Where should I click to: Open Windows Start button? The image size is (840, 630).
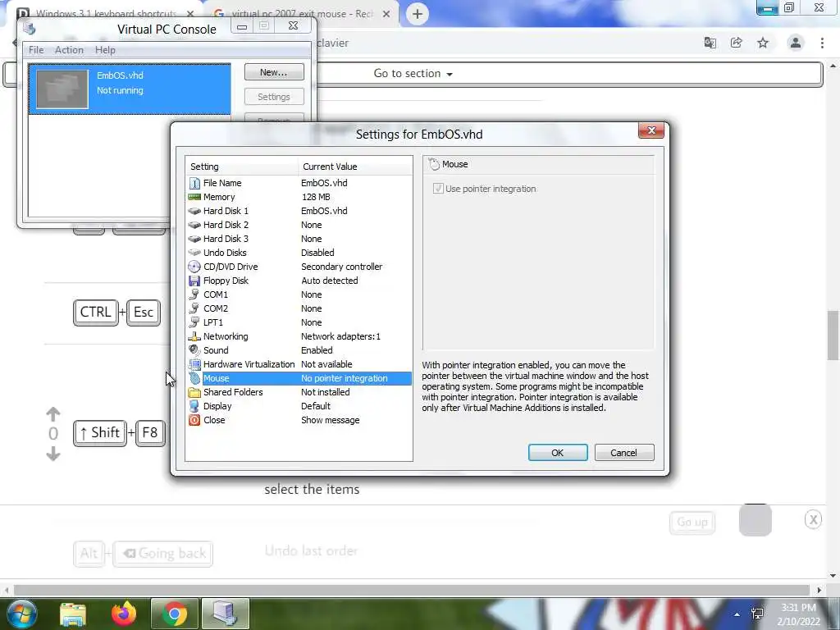pos(21,614)
